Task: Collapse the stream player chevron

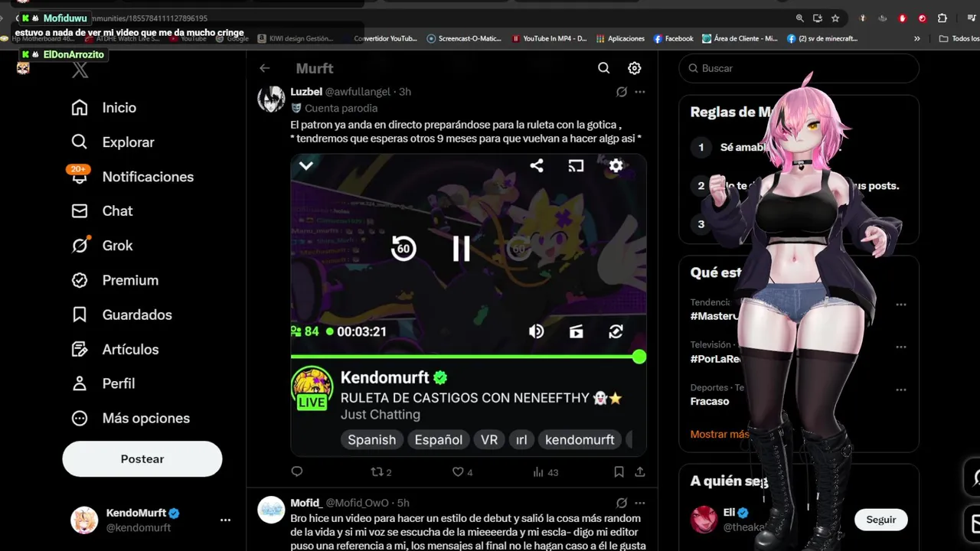Action: [306, 165]
